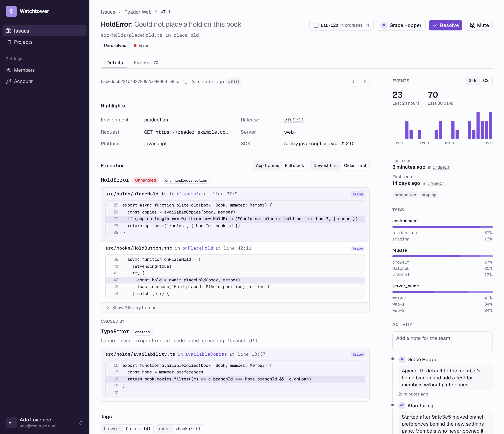The image size is (504, 434).
Task: Click the staging environment chip
Action: (x=429, y=195)
